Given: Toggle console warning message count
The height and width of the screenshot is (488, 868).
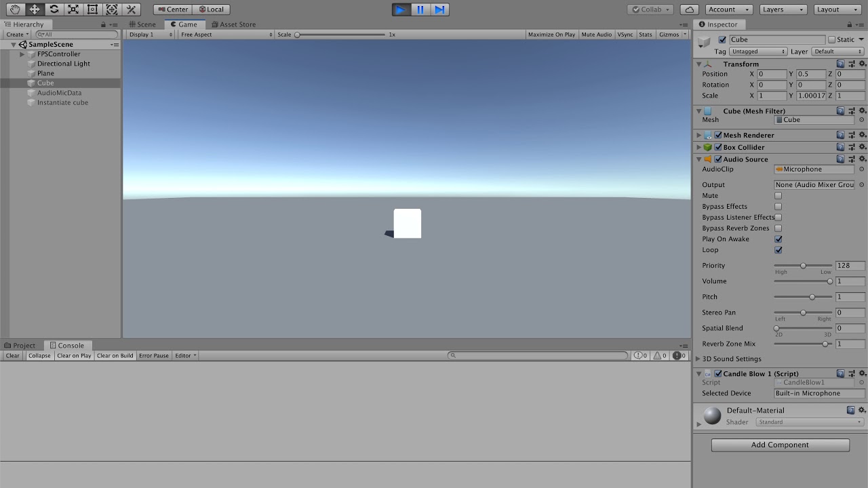Looking at the screenshot, I should pyautogui.click(x=660, y=355).
